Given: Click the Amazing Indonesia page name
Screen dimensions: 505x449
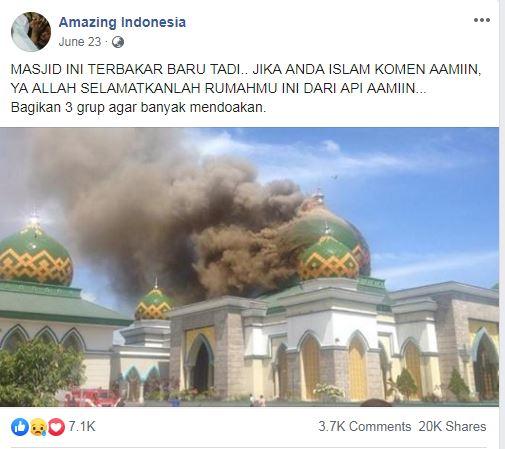Looking at the screenshot, I should click(122, 22).
